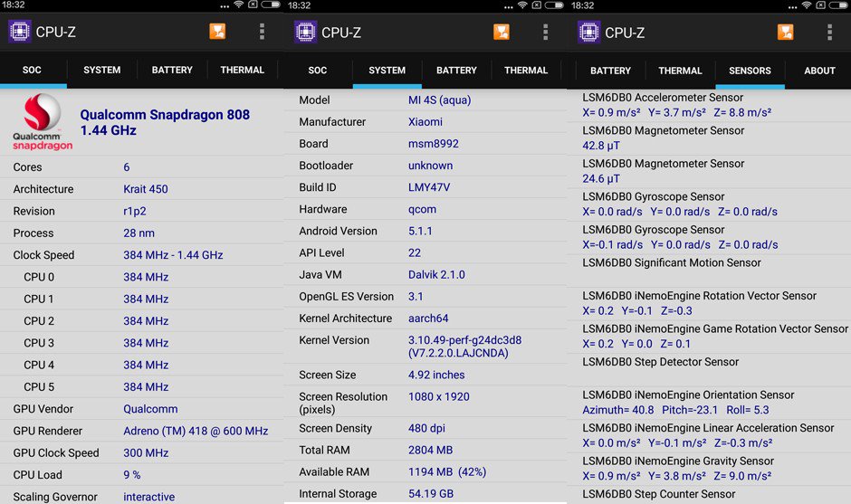Go to the ABOUT tab in the right screen
This screenshot has width=851, height=504.
pos(819,70)
